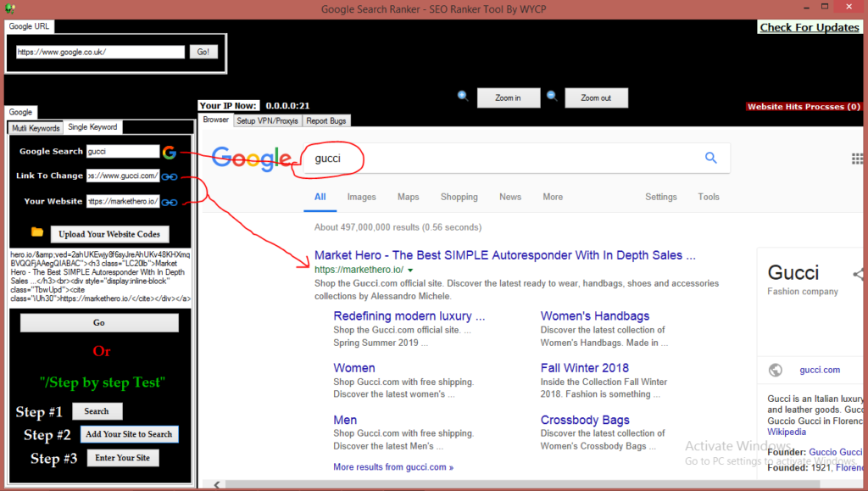Click the application icon in the title bar

(10, 8)
